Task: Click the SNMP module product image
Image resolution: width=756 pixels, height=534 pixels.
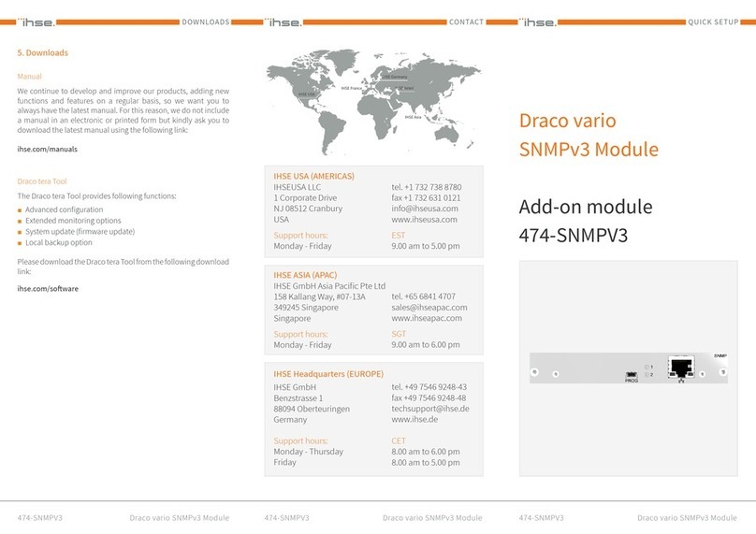Action: (x=629, y=368)
